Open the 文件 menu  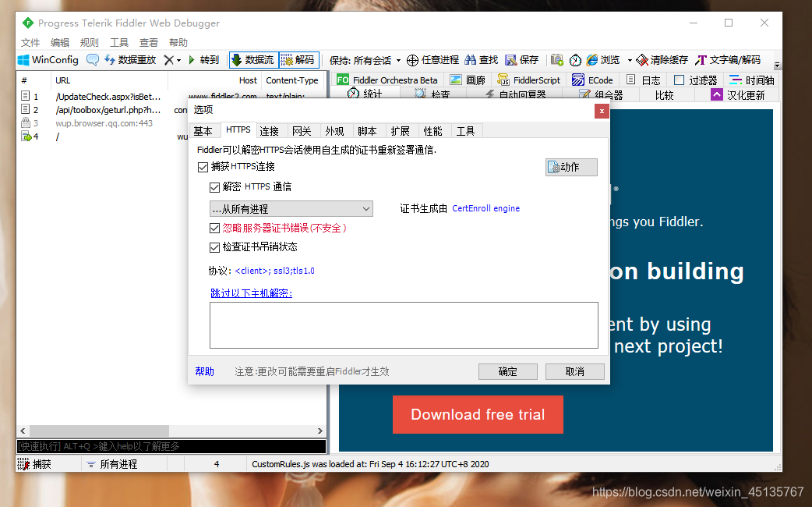click(30, 42)
